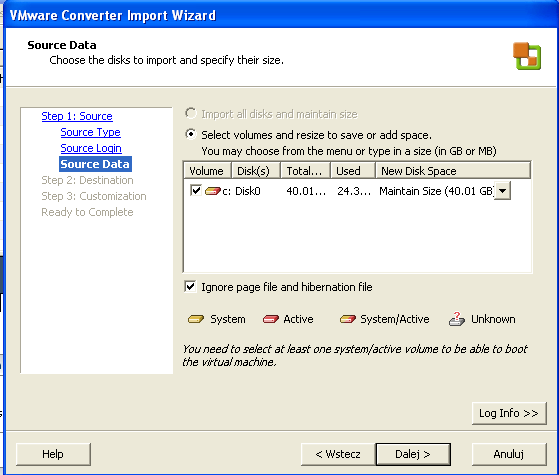Sort by the Volume column header
559x475 pixels.
(207, 170)
